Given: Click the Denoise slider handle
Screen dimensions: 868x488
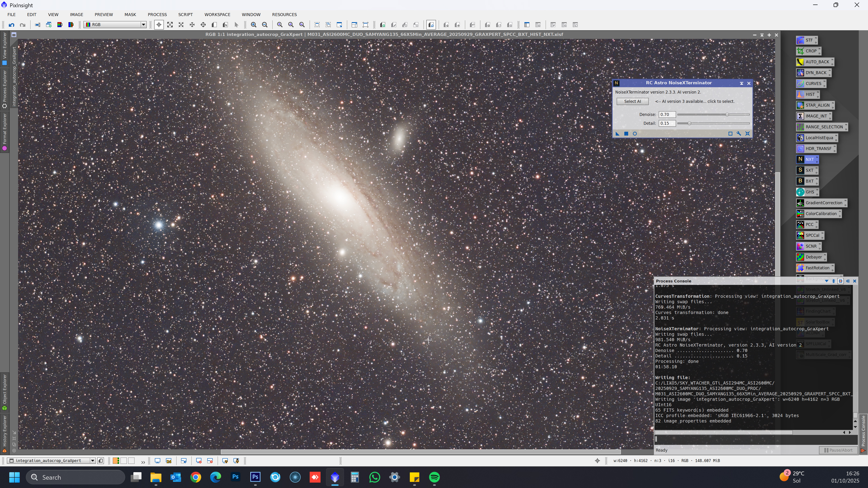Looking at the screenshot, I should click(727, 115).
